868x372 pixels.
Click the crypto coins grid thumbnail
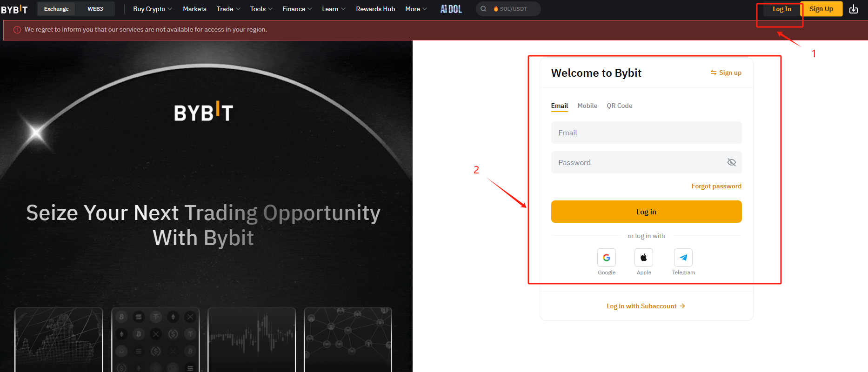(155, 339)
